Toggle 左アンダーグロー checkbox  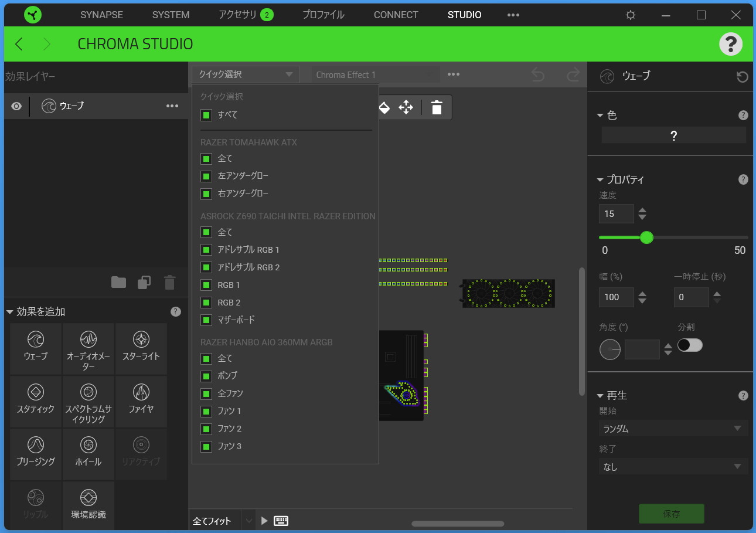tap(206, 176)
